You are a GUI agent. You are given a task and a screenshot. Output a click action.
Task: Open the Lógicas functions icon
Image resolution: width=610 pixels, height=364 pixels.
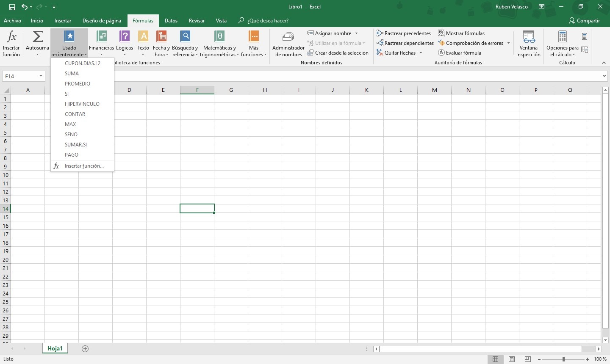[x=125, y=37]
